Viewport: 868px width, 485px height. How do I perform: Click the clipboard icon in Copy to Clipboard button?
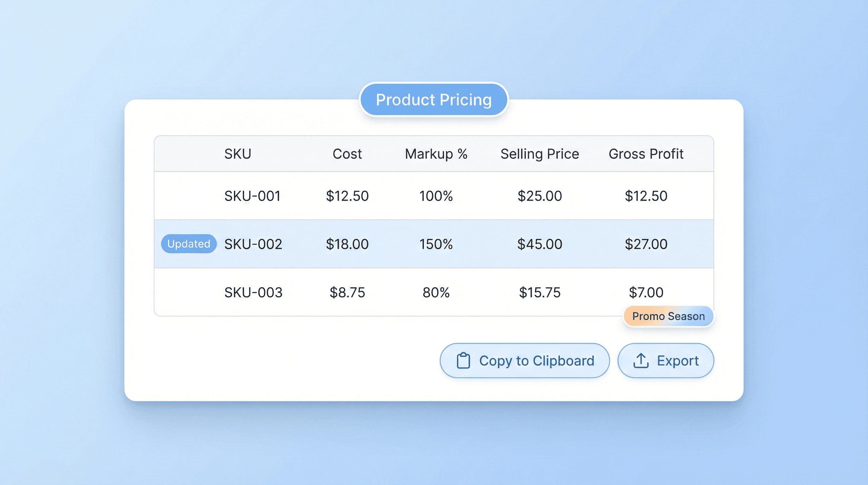click(x=464, y=360)
